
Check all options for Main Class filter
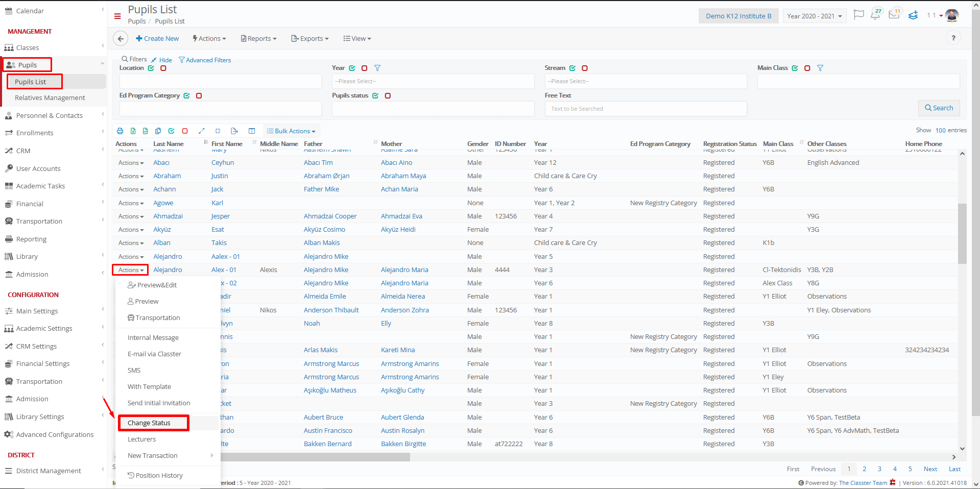tap(795, 68)
